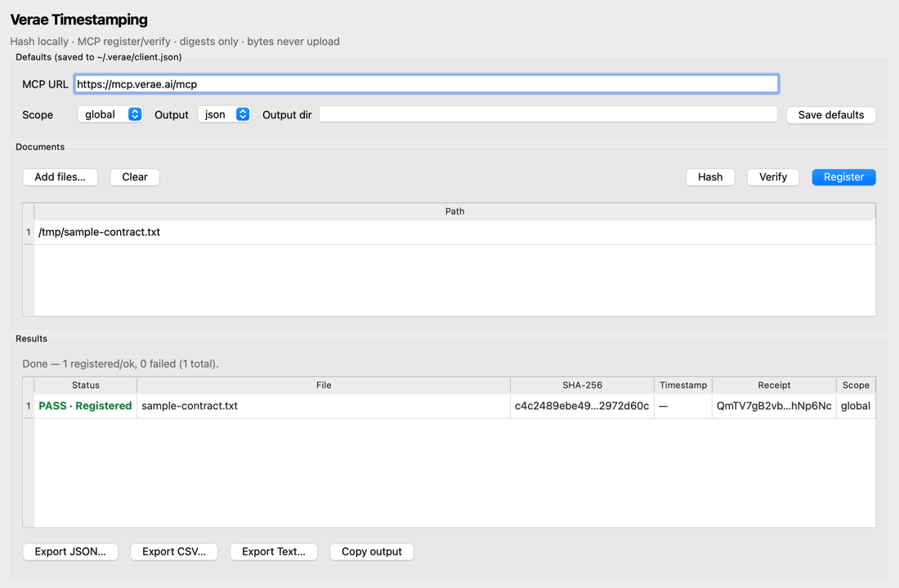The height and width of the screenshot is (588, 899).
Task: Select the /tmp/sample-contract.txt path row
Action: coord(454,232)
